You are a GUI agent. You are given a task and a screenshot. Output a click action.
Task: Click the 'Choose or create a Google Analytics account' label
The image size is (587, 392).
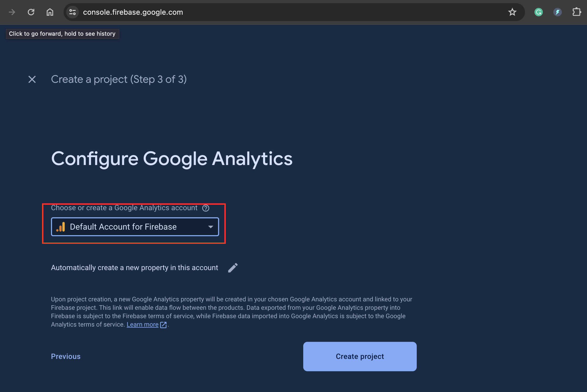pos(124,208)
